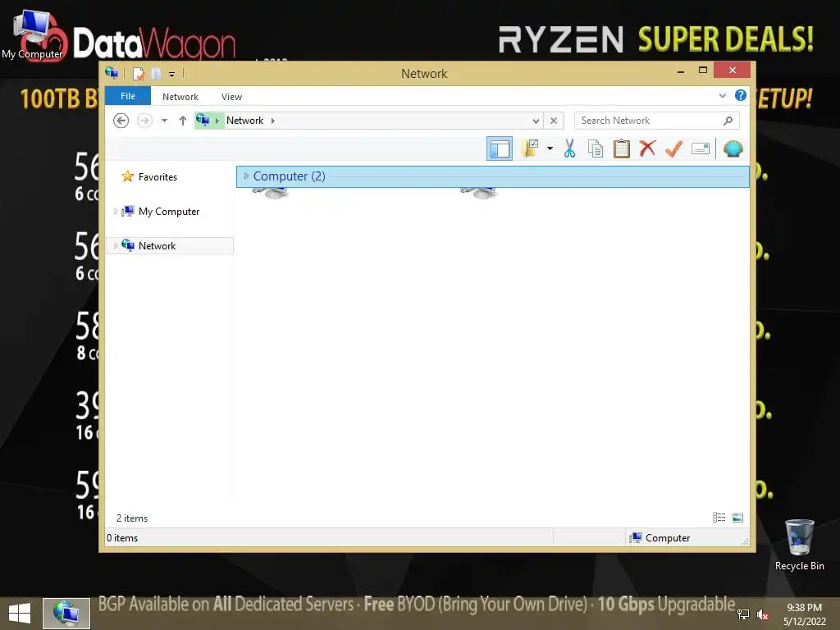Open the recent locations dropdown arrow

pyautogui.click(x=164, y=121)
